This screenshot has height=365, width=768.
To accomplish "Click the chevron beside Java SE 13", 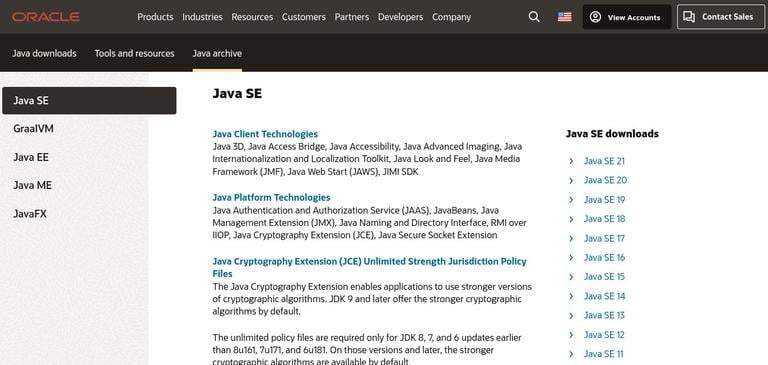I will point(571,316).
